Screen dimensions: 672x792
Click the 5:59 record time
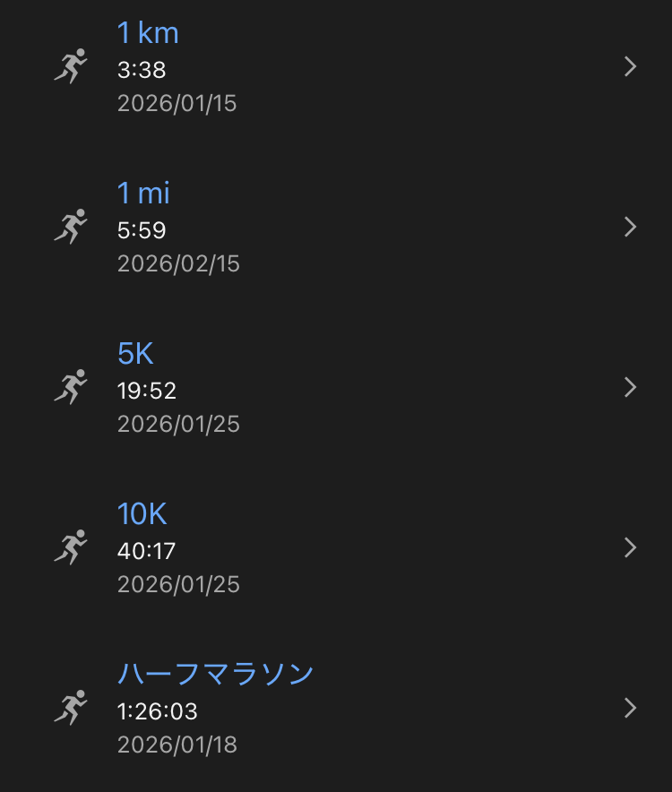point(142,230)
